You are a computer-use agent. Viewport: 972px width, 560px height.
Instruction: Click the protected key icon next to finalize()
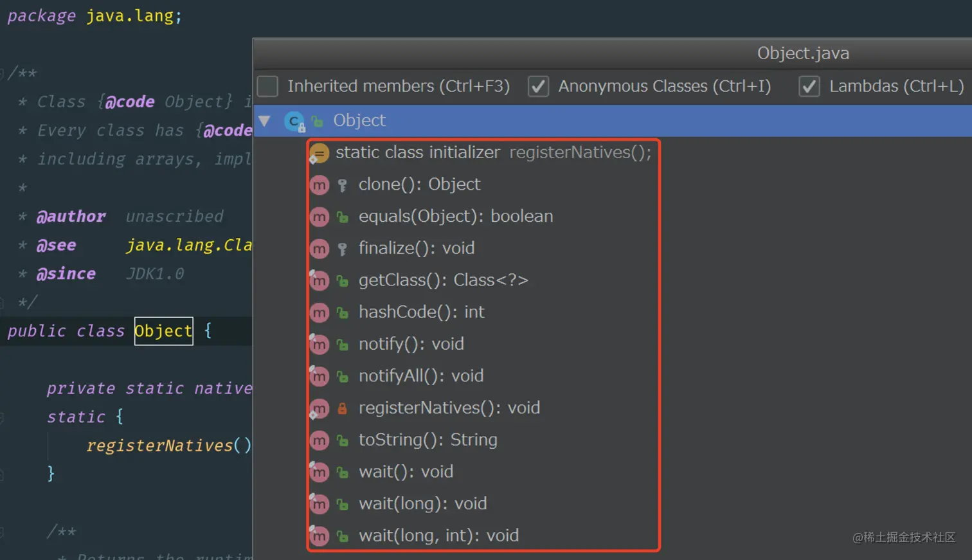(343, 249)
